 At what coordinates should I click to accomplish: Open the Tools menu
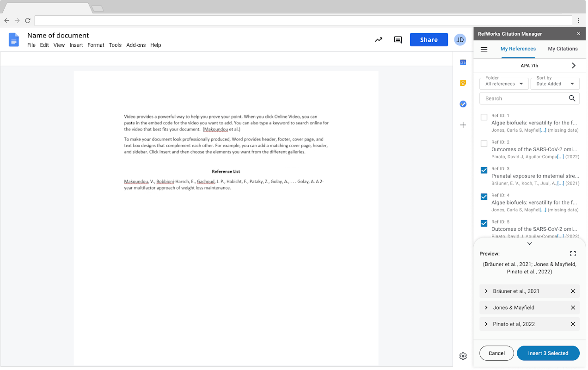[x=115, y=45]
